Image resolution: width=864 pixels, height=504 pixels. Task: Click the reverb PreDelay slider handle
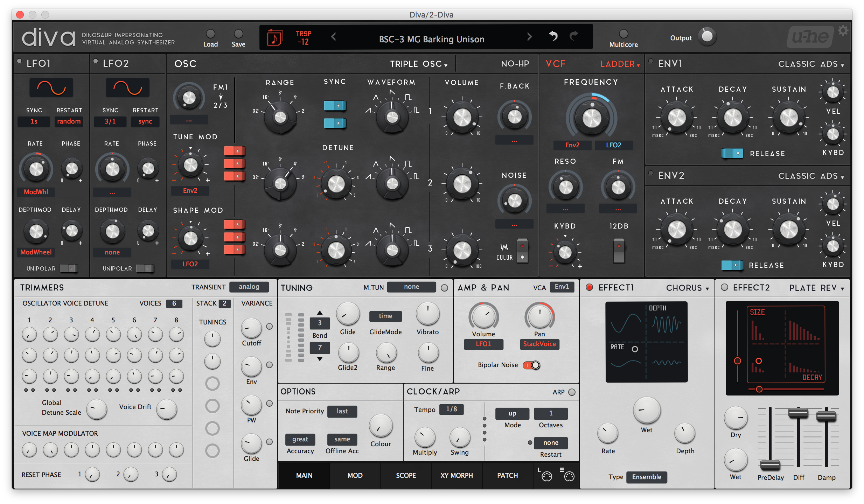tap(770, 464)
